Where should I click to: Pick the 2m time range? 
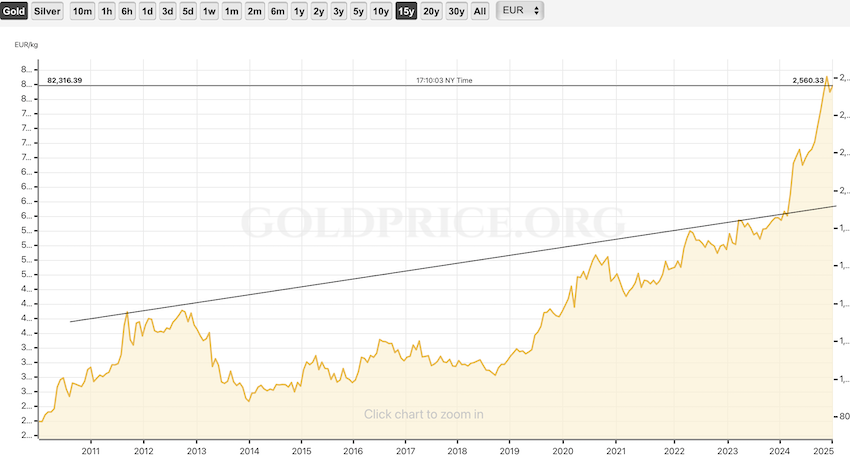click(x=254, y=11)
